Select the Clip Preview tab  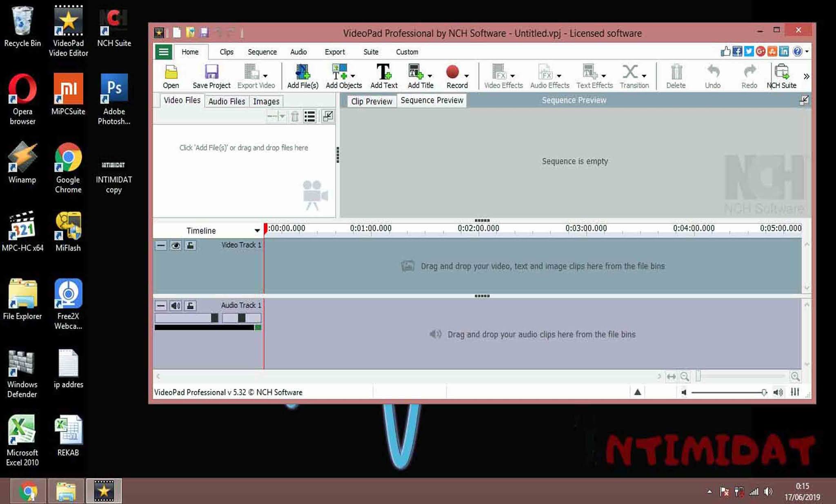point(371,101)
